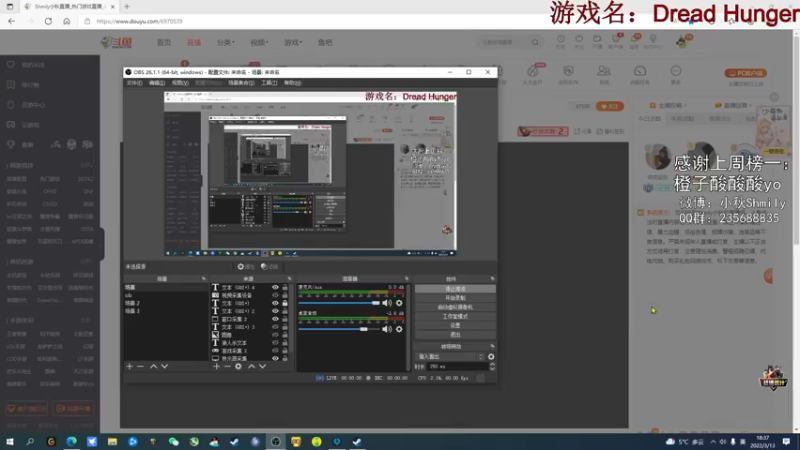The height and width of the screenshot is (450, 800).
Task: Increase transition duration with the up stepper
Action: click(492, 364)
